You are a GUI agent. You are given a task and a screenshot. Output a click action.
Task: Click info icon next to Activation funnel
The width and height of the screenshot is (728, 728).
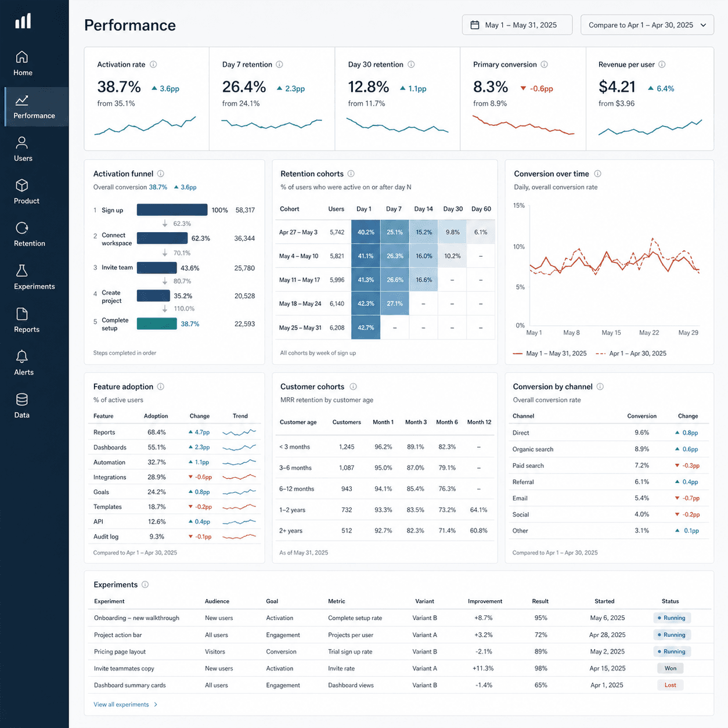click(x=161, y=174)
